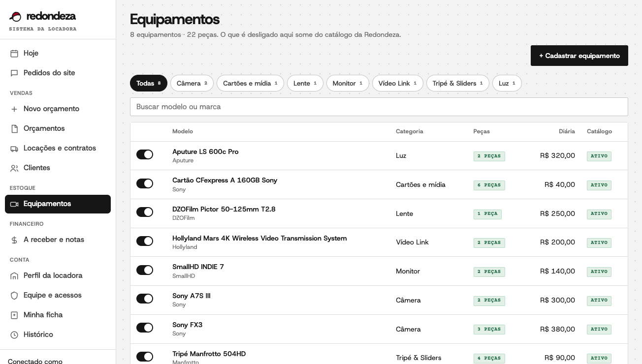This screenshot has width=642, height=364.
Task: Click the truck icon beside Locações e contratos
Action: point(14,148)
